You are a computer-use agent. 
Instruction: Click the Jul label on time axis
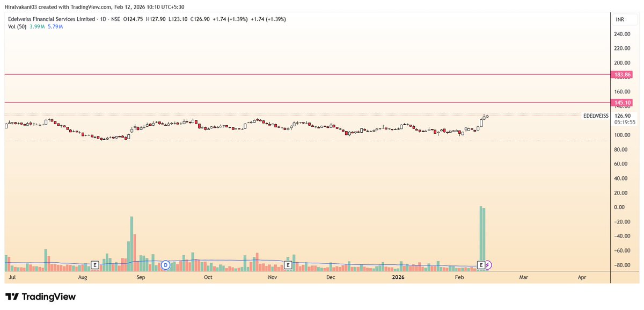click(12, 277)
